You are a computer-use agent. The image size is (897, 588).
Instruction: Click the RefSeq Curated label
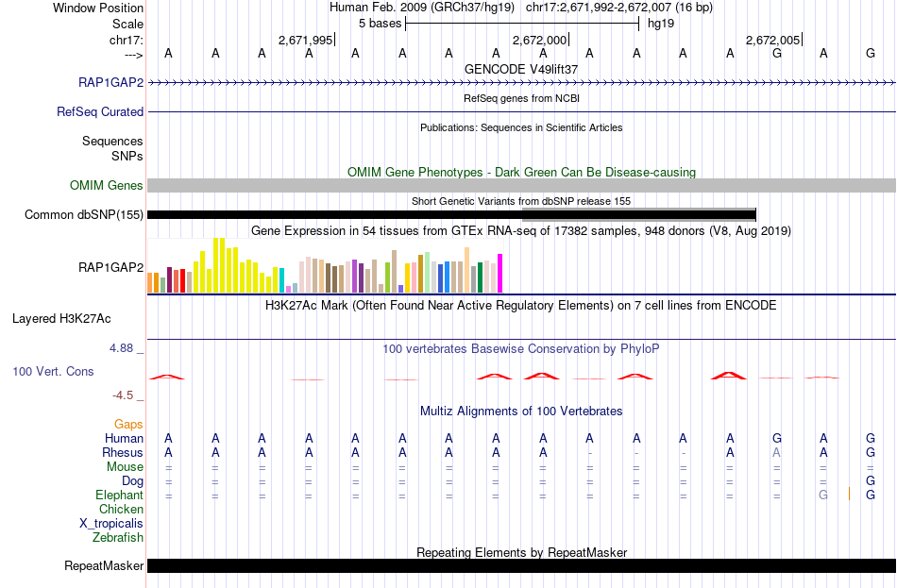point(99,111)
